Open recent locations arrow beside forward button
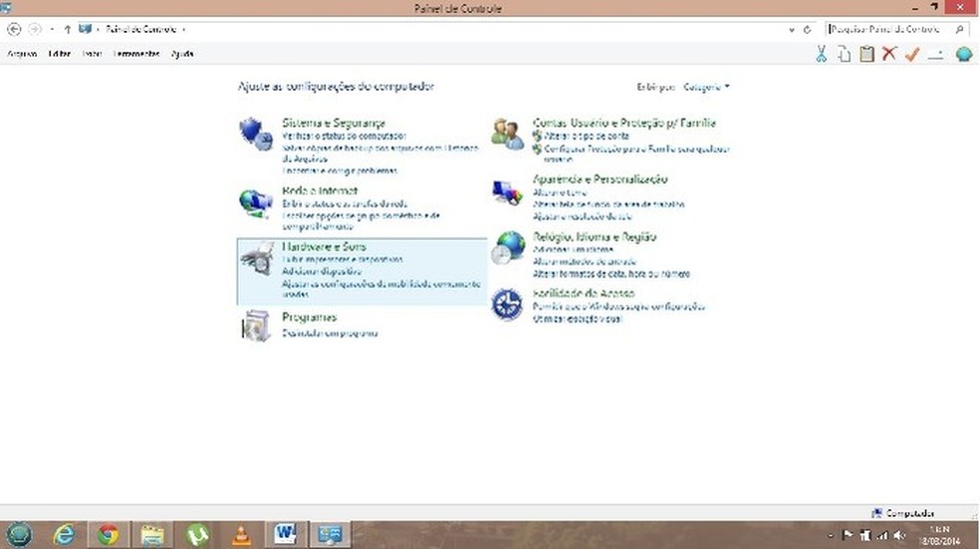The height and width of the screenshot is (549, 980). [52, 29]
